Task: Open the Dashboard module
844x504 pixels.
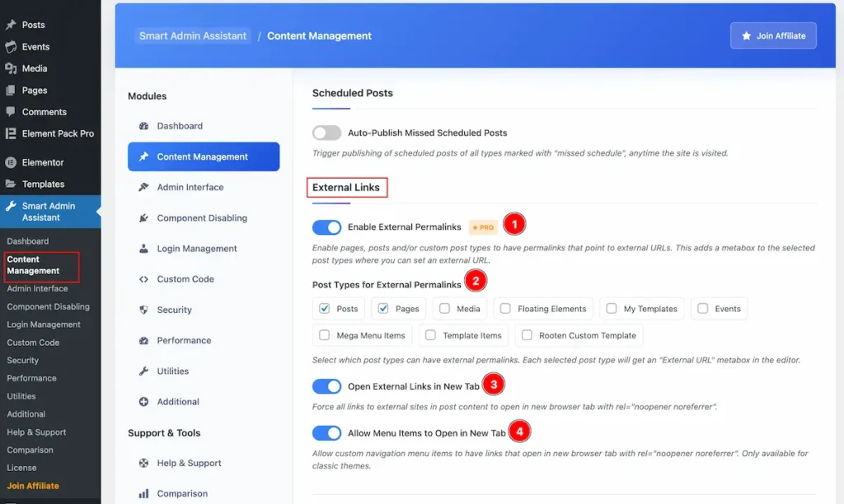Action: 204,126
